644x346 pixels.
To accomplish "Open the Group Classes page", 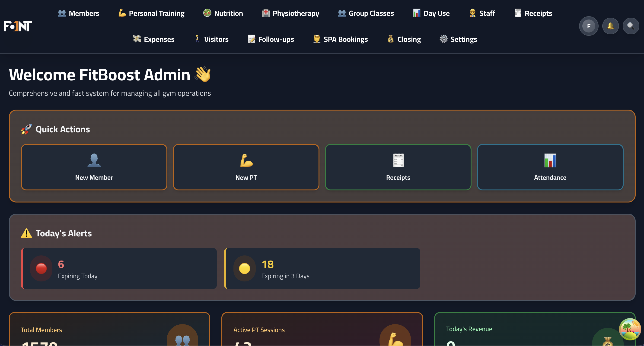I will click(366, 13).
